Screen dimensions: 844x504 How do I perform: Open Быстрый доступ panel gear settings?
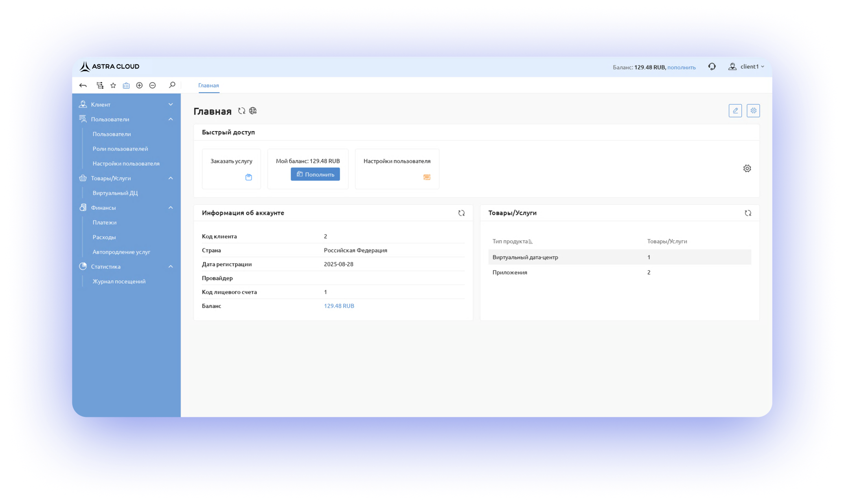click(x=747, y=169)
